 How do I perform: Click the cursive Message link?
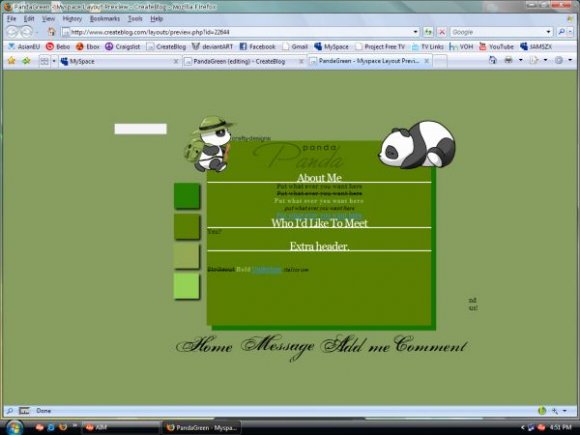coord(277,347)
